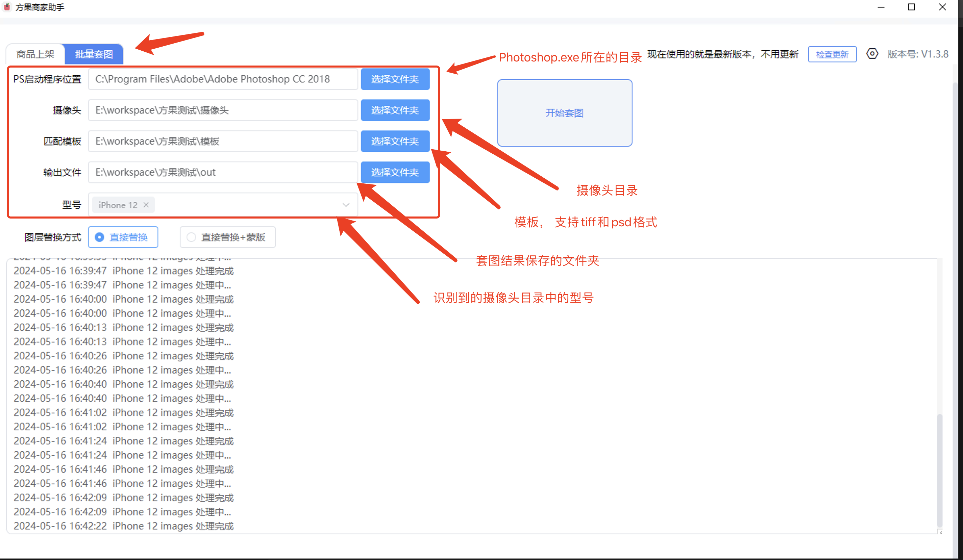963x560 pixels.
Task: Expand the 型号 dropdown chevron
Action: click(x=346, y=205)
